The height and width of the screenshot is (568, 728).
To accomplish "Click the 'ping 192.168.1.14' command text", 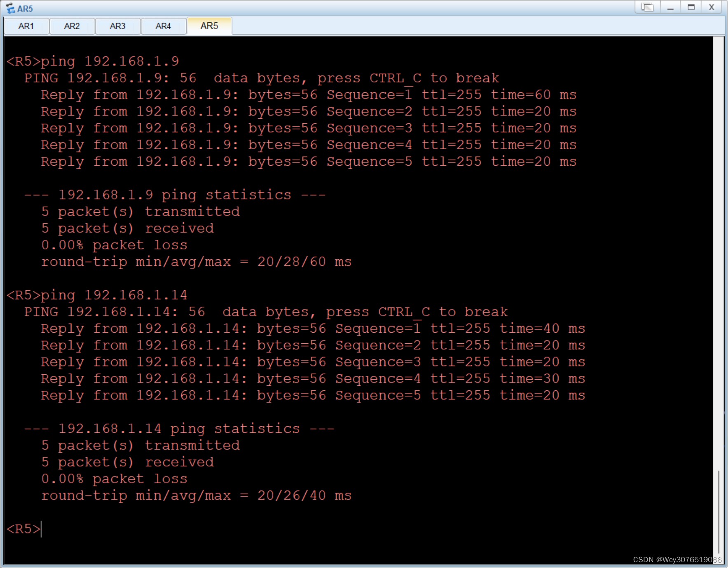I will pyautogui.click(x=114, y=295).
